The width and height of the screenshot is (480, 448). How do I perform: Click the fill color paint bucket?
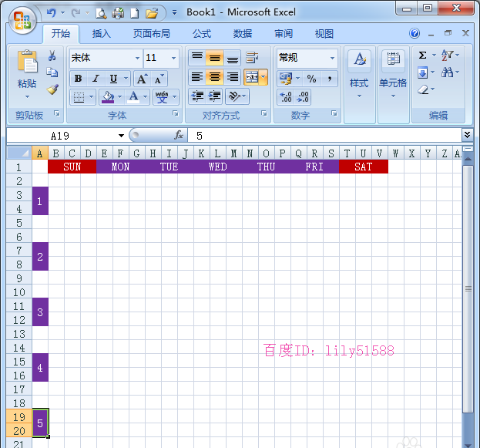[x=108, y=97]
